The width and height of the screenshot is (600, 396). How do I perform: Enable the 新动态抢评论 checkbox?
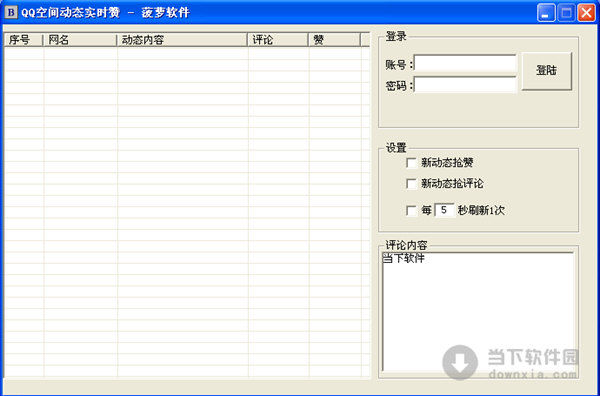(x=411, y=184)
